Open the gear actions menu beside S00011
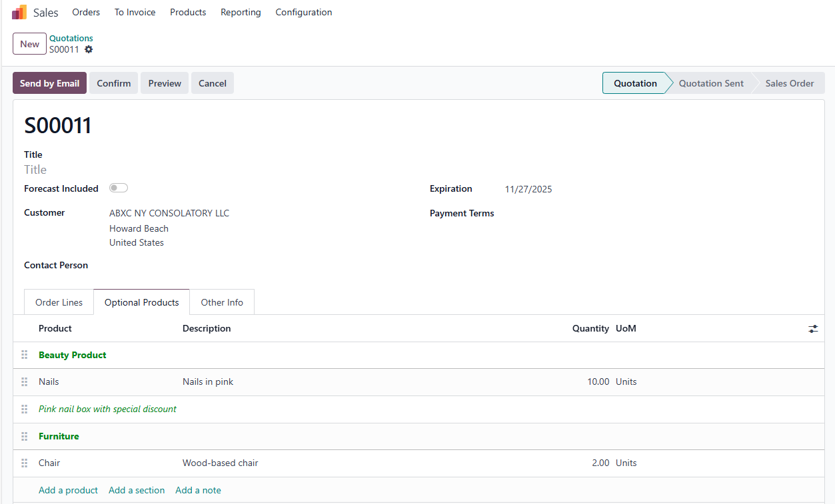Screen dimensions: 835x504 pos(89,50)
